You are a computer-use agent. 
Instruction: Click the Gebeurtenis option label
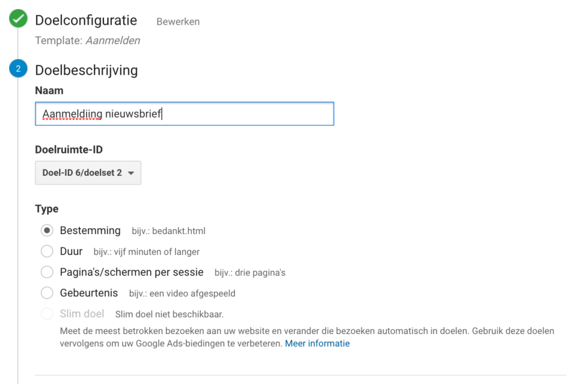(89, 293)
